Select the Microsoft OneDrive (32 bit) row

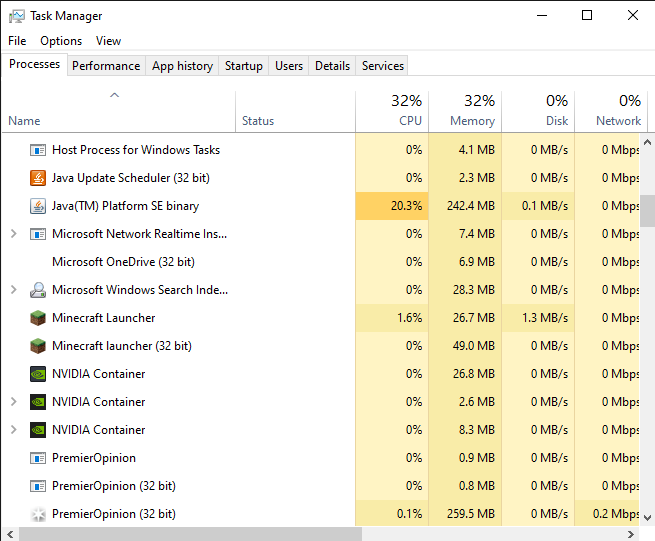pos(123,262)
